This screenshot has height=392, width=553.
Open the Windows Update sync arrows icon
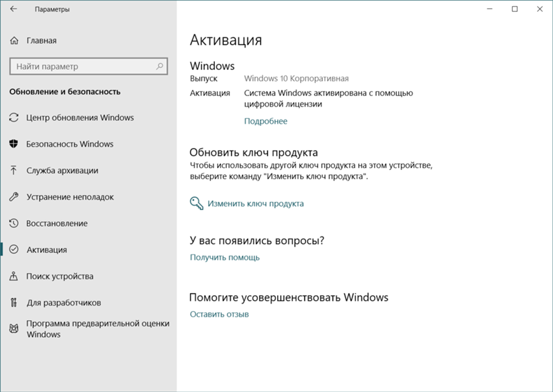tap(14, 118)
